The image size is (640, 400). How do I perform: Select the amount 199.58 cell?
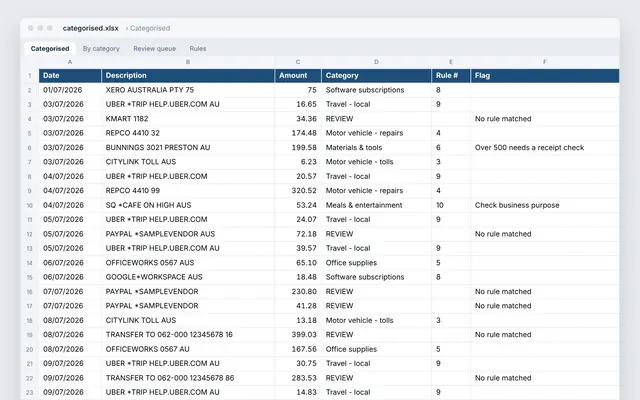(298, 147)
